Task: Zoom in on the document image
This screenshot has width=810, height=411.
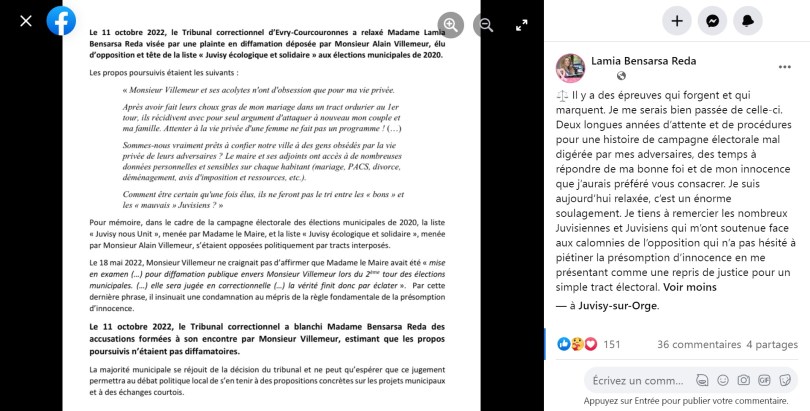Action: (450, 25)
